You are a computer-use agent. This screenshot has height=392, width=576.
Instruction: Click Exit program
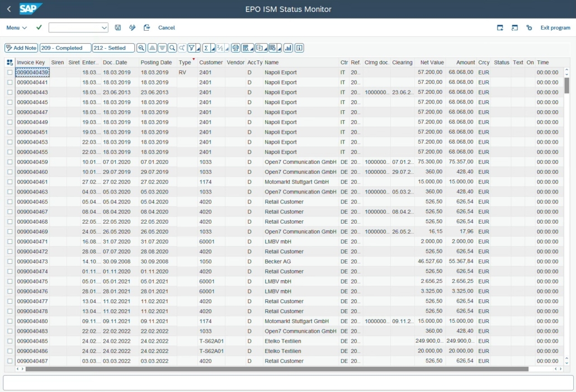click(555, 27)
